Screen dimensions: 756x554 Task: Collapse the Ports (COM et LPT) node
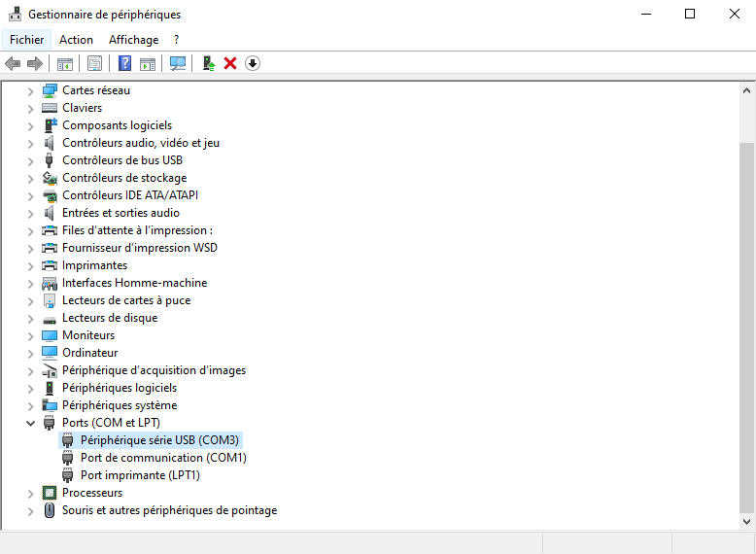30,423
